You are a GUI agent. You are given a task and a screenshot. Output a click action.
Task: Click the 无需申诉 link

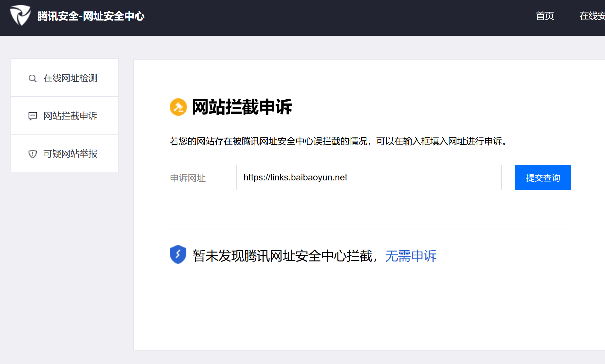click(411, 256)
